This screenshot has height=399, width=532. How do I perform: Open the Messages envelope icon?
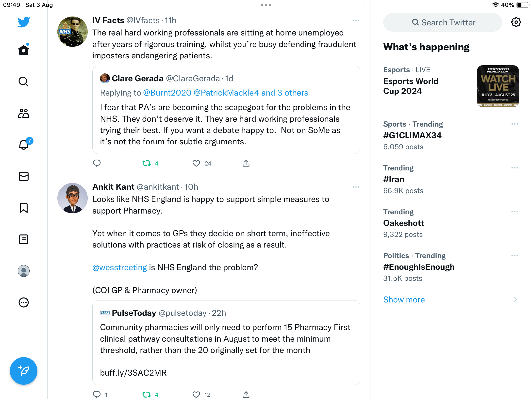24,176
